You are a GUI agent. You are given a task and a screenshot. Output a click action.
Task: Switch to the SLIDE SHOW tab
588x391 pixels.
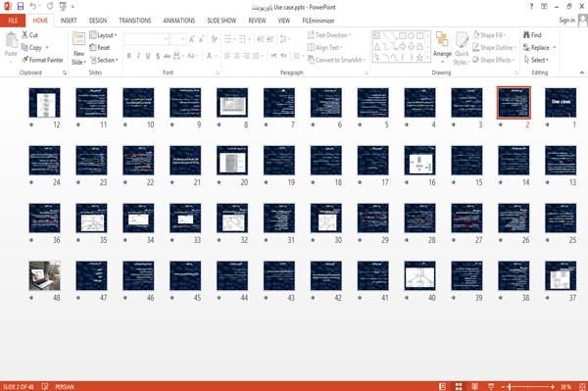[221, 21]
